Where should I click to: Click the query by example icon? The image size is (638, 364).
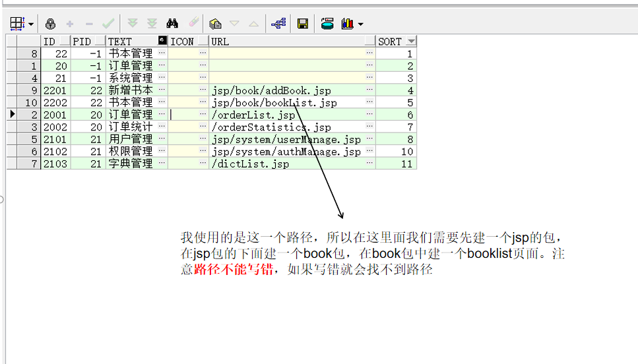click(215, 24)
